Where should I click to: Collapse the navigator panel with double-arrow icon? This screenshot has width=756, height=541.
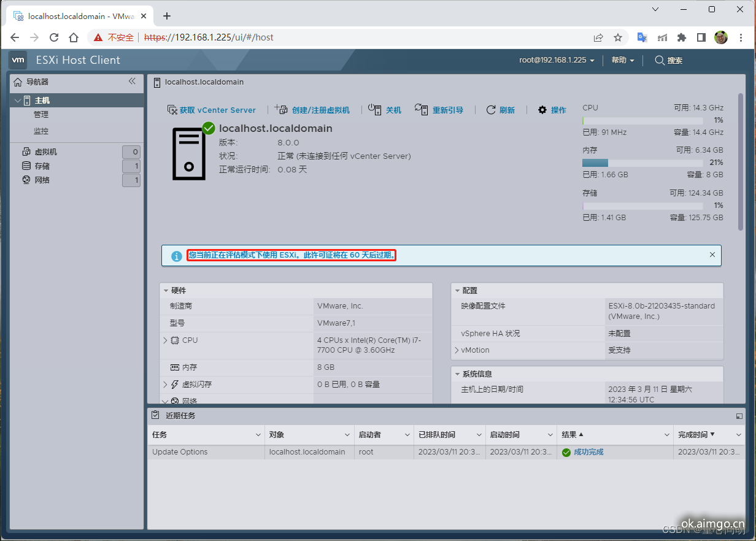click(x=132, y=82)
